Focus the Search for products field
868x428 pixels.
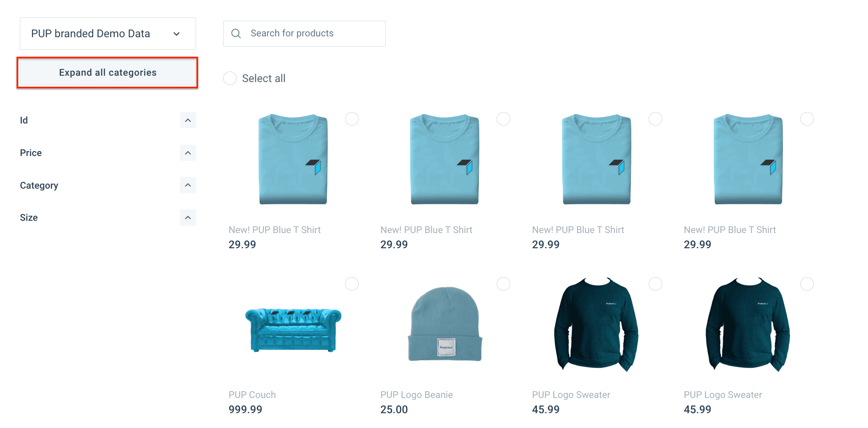click(304, 33)
